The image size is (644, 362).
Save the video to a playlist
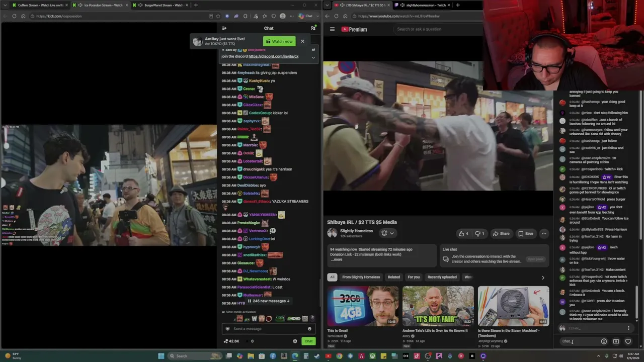(x=525, y=233)
